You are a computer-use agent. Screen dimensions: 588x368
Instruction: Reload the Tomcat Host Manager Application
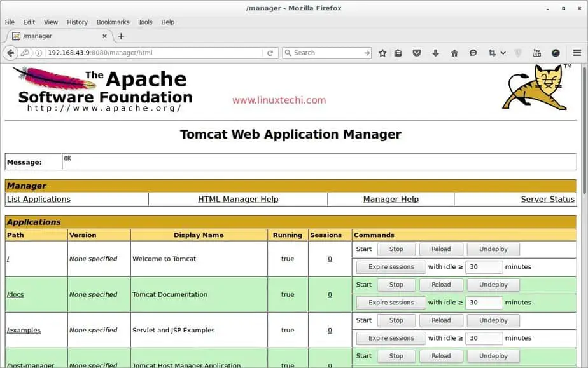[x=441, y=356]
